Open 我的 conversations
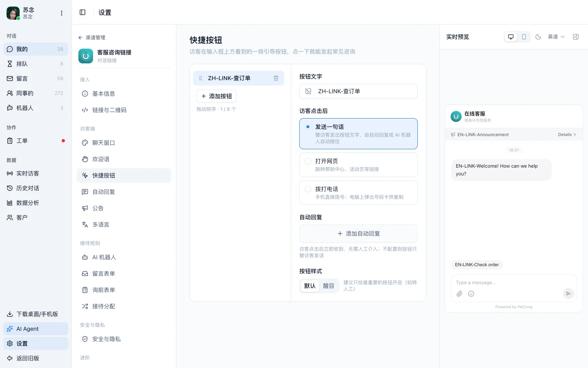Viewport: 588px width, 368px height. (36, 49)
